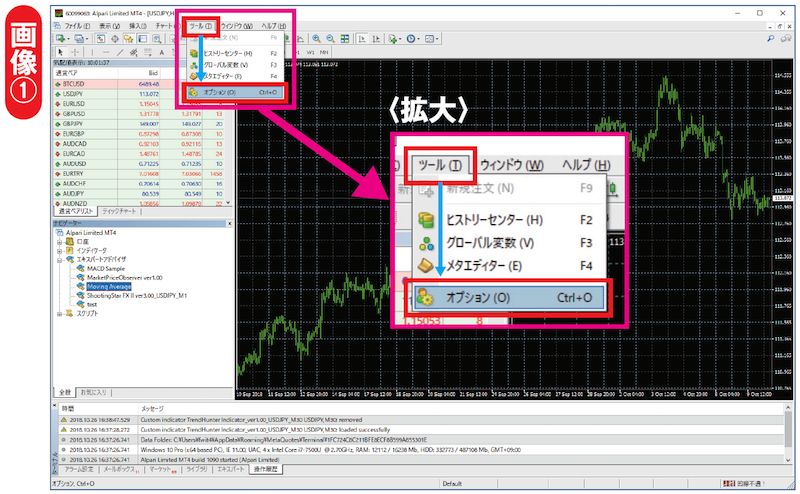The height and width of the screenshot is (494, 800).
Task: Open the メールボックス terminal tab
Action: click(x=120, y=470)
